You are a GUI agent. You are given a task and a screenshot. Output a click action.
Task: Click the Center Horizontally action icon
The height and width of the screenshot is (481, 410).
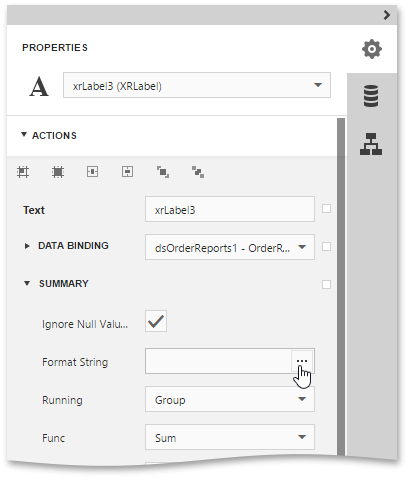(x=93, y=173)
